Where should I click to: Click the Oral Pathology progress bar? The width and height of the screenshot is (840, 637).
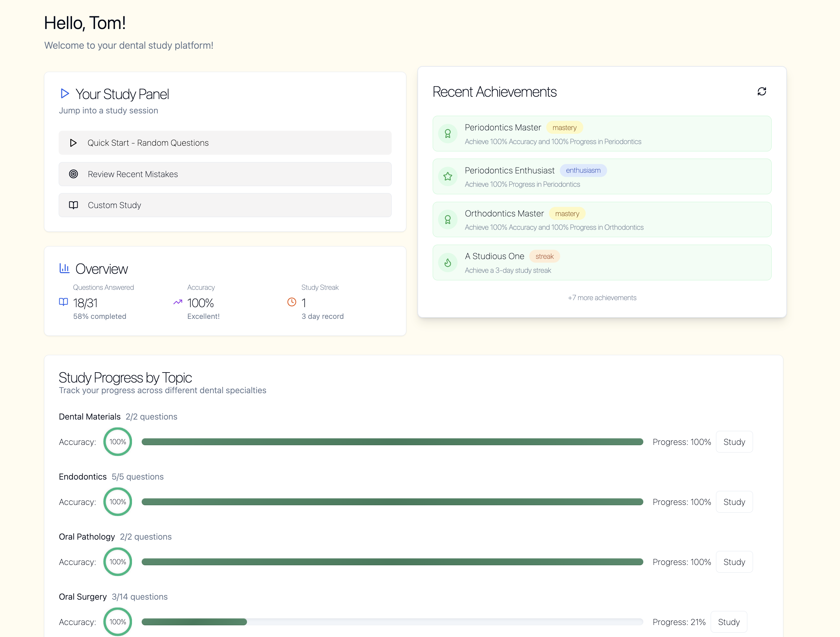(x=392, y=562)
